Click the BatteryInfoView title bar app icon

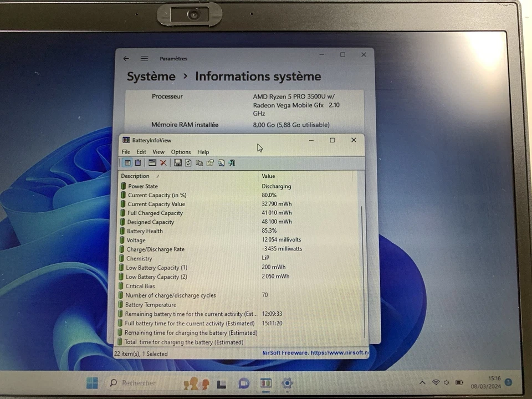coord(126,140)
